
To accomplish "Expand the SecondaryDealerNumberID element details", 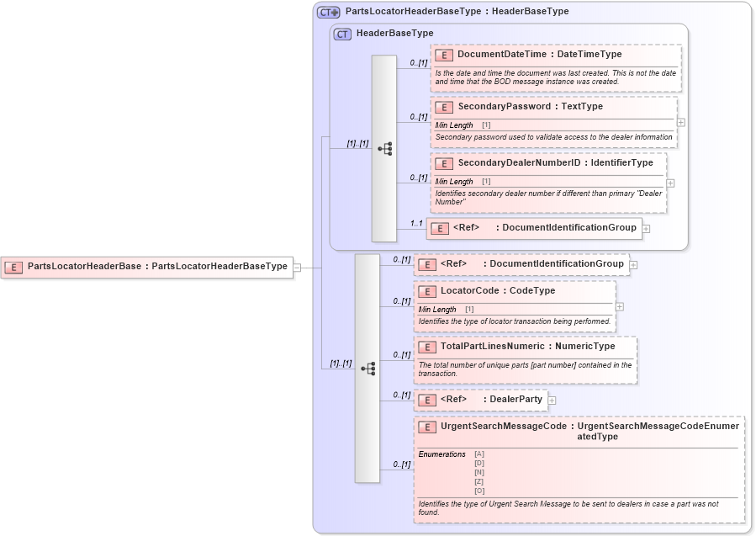I will click(669, 182).
